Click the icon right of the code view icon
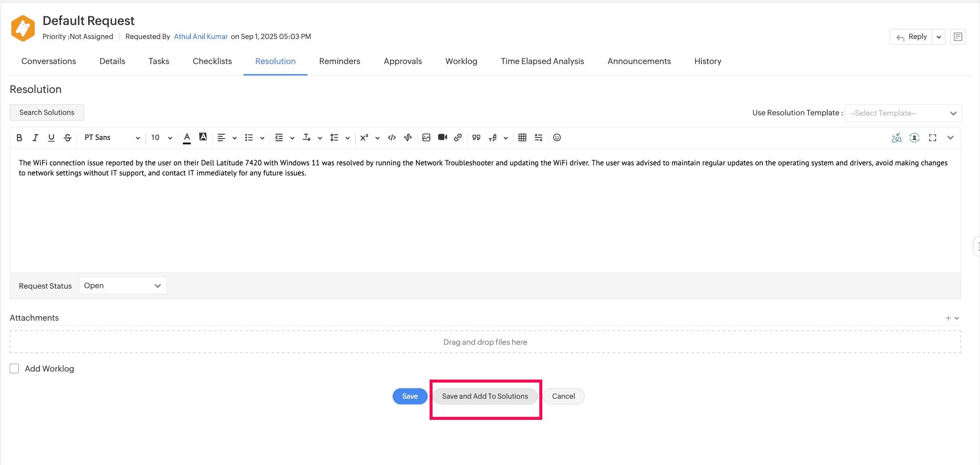 [x=408, y=138]
